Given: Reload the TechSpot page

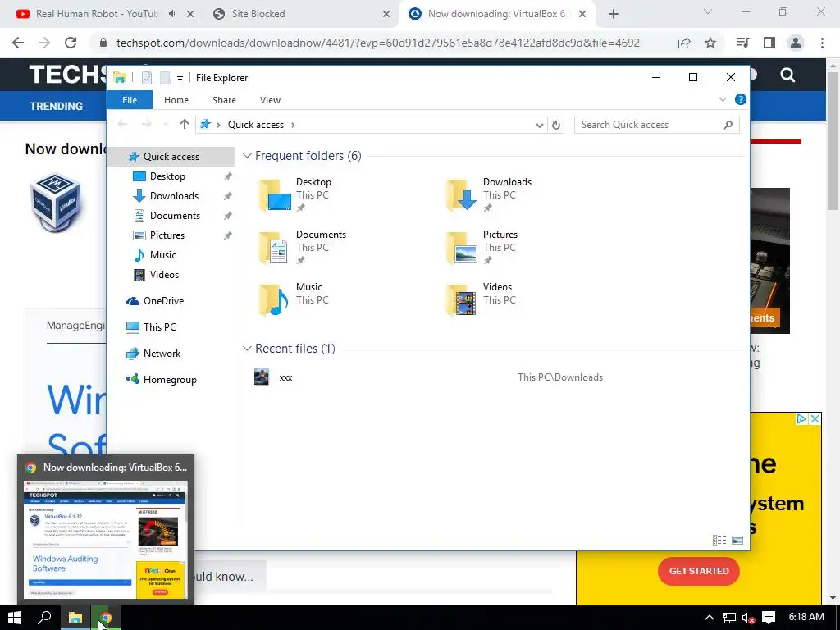Looking at the screenshot, I should tap(71, 43).
